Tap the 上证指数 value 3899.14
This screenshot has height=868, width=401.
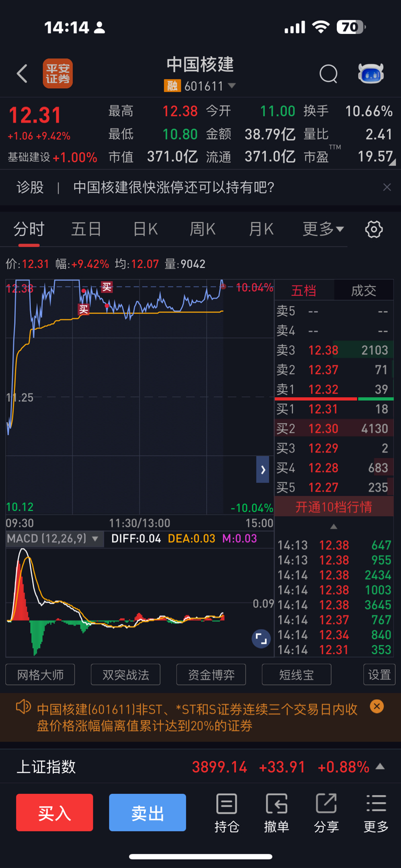219,767
